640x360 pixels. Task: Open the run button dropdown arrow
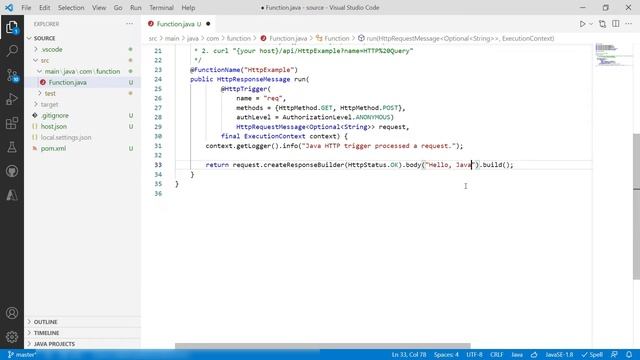(591, 24)
